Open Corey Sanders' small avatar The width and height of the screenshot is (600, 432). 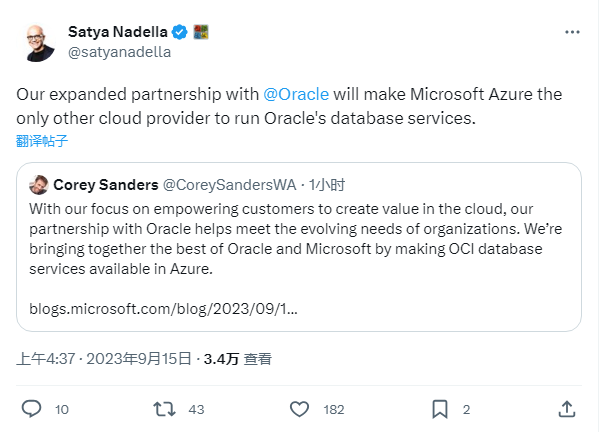pyautogui.click(x=38, y=185)
